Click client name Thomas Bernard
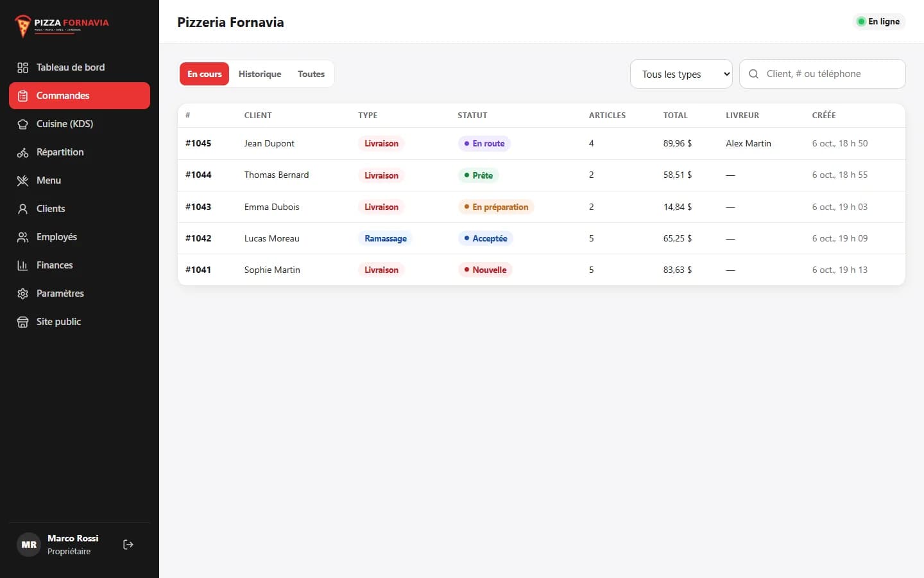This screenshot has height=578, width=924. pyautogui.click(x=277, y=175)
